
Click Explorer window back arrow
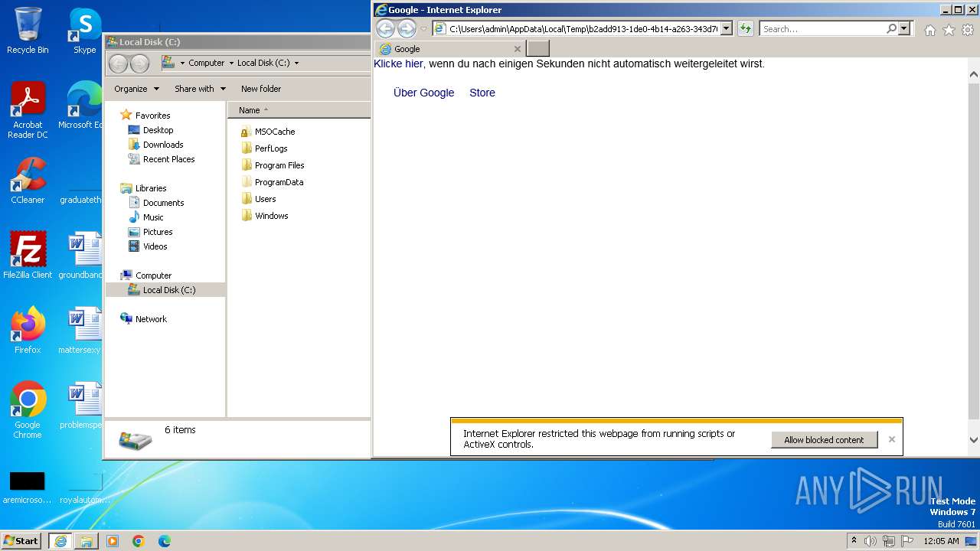[118, 64]
